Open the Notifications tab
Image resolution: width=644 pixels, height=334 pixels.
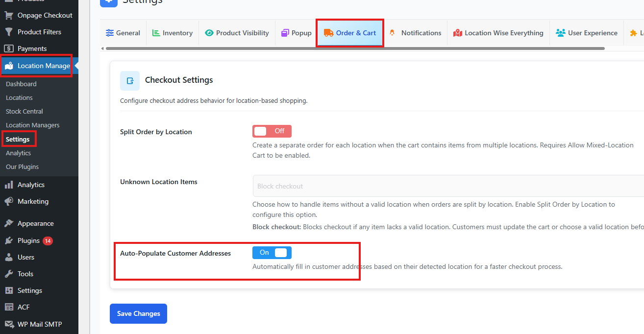416,33
